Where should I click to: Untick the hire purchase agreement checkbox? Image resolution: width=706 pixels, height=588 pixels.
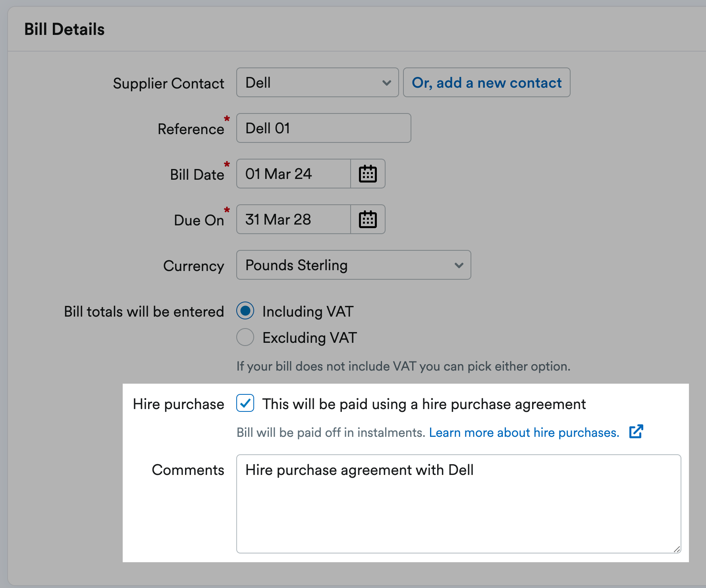click(x=245, y=403)
